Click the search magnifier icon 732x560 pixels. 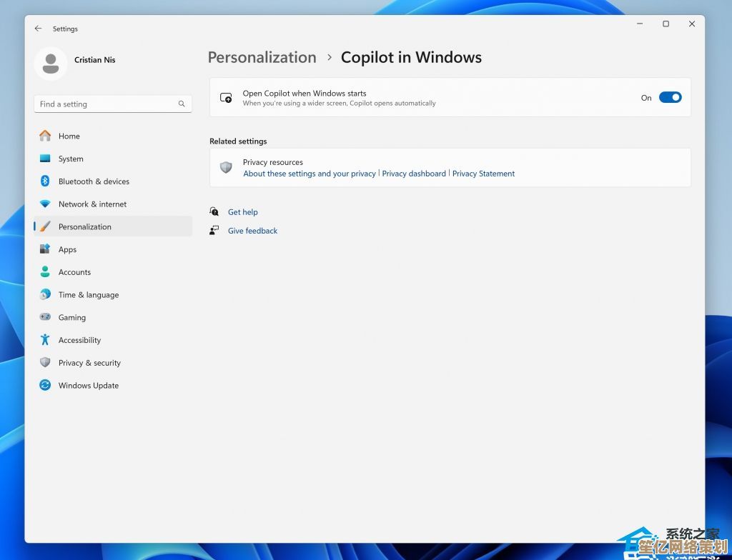(182, 104)
